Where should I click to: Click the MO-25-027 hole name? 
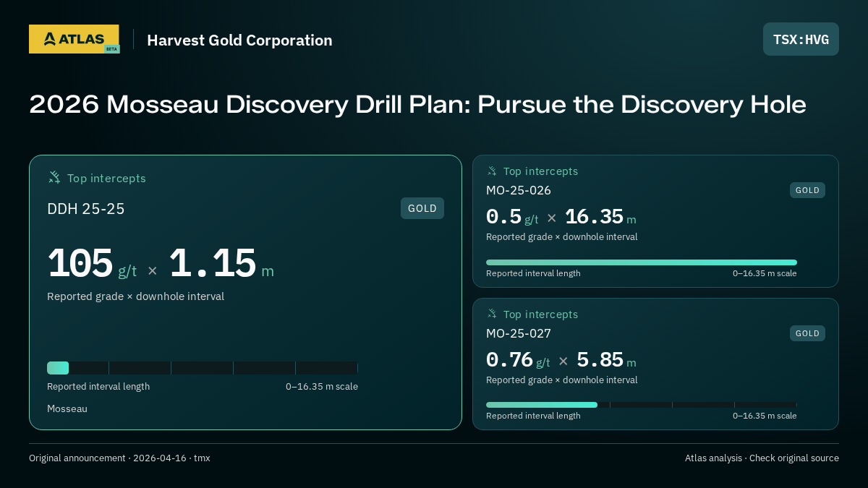[519, 333]
